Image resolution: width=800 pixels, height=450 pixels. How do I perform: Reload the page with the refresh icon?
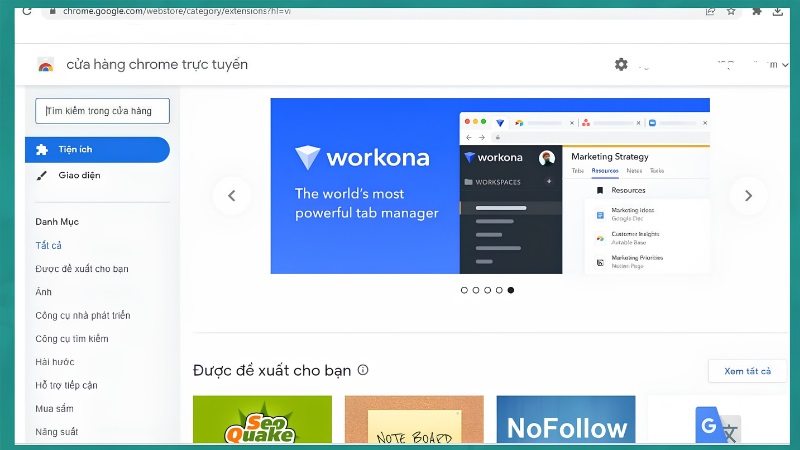click(x=27, y=11)
